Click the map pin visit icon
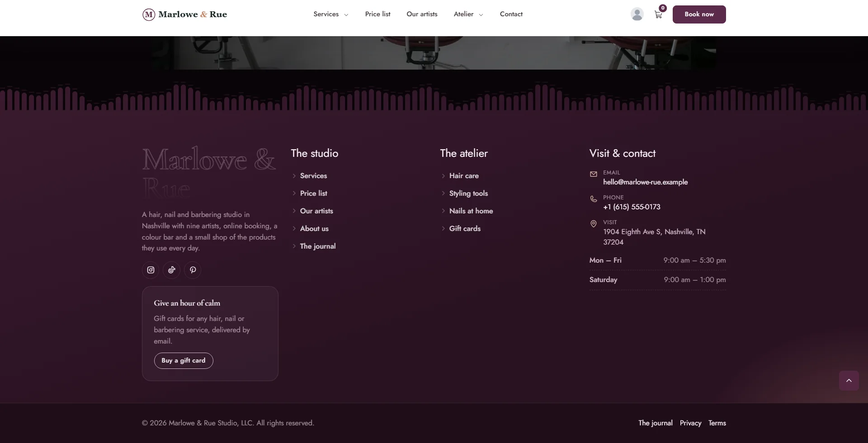868x443 pixels. coord(594,224)
